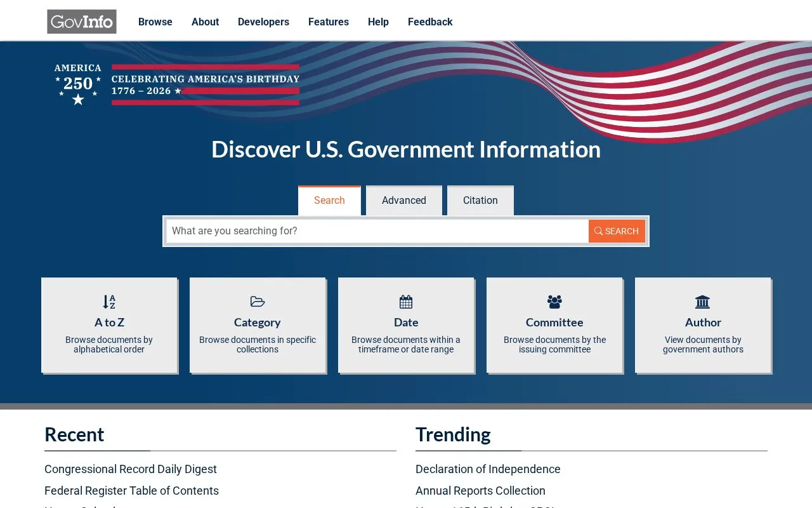Image resolution: width=812 pixels, height=508 pixels.
Task: Click the America 250 birthday banner
Action: click(x=177, y=84)
